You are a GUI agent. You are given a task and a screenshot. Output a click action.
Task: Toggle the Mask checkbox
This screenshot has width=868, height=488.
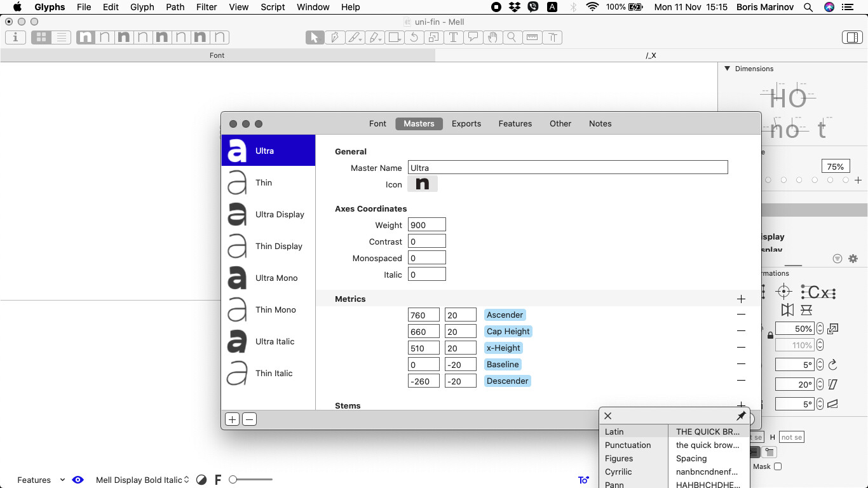pyautogui.click(x=777, y=466)
